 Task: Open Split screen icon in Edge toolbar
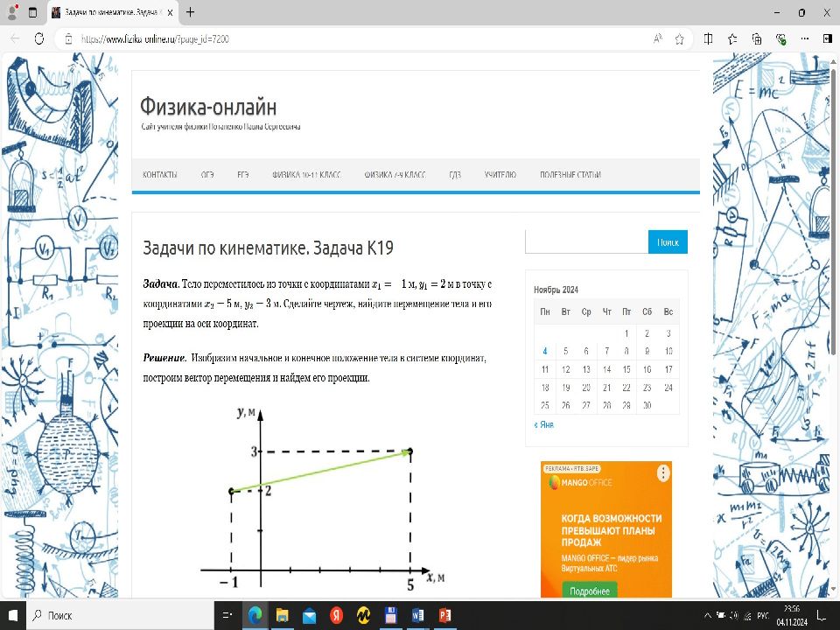tap(709, 38)
